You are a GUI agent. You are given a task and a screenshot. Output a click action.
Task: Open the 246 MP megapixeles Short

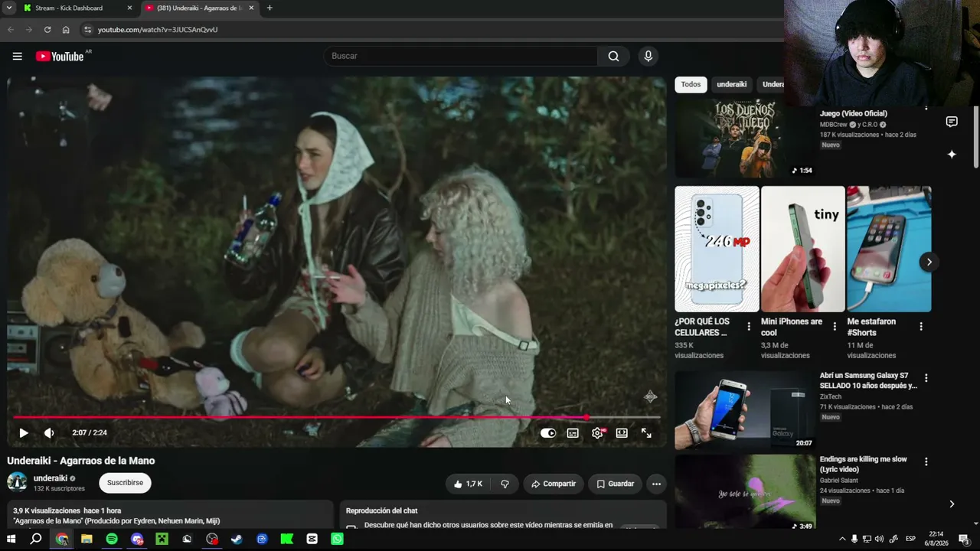717,249
